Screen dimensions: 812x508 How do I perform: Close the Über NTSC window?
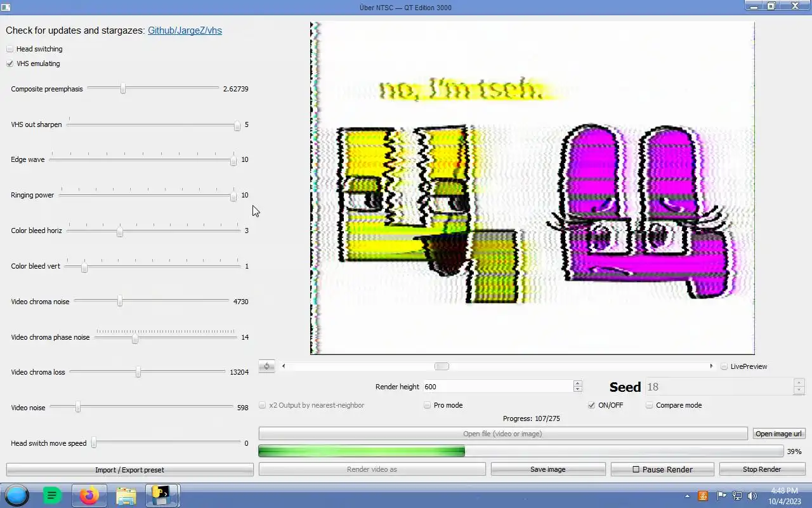point(795,6)
